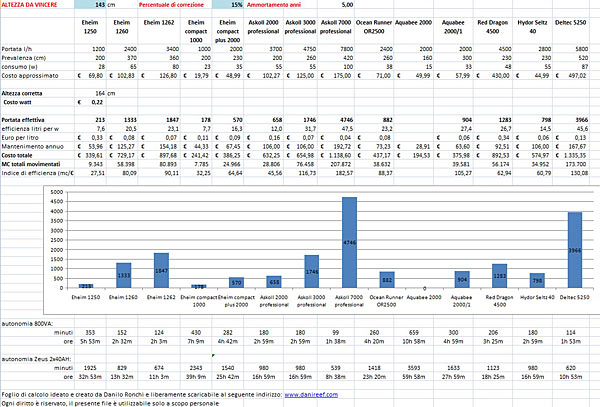Select the Altezza corretta value 164
Viewport: 600px width, 407px height.
pos(90,93)
